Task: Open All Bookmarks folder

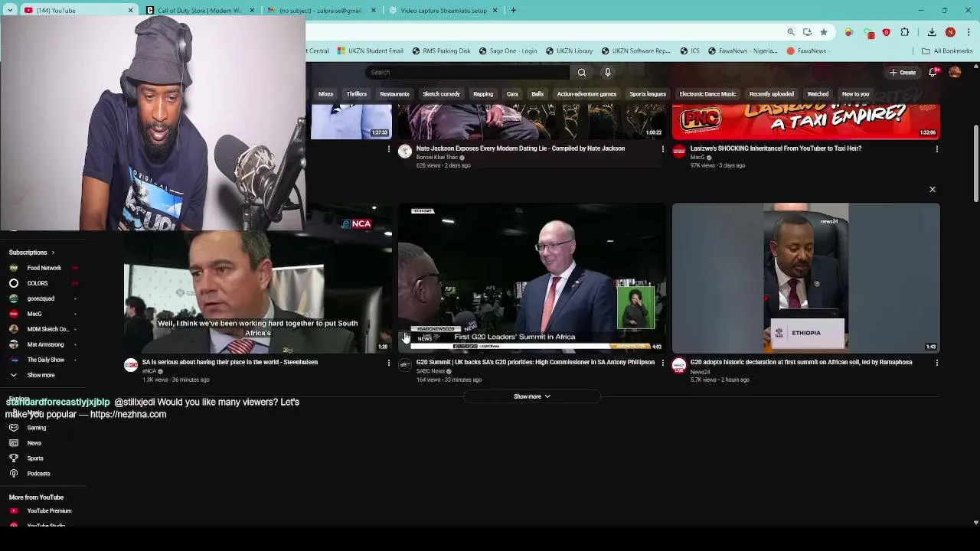Action: 947,51
